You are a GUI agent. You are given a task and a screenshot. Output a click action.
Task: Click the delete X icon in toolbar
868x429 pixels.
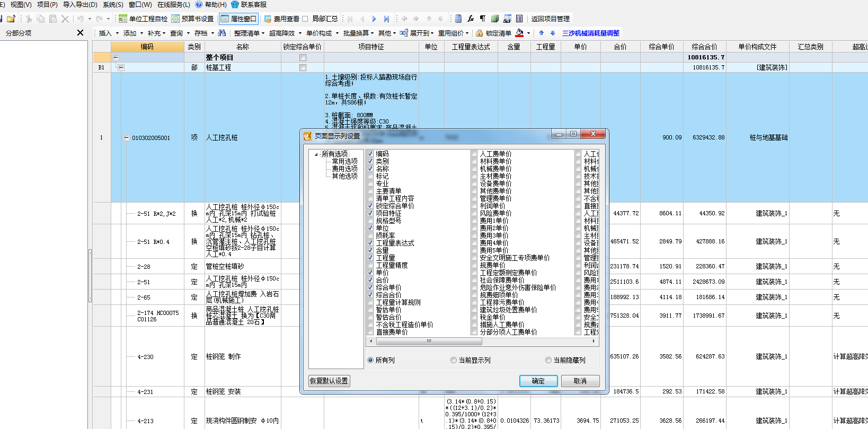65,19
